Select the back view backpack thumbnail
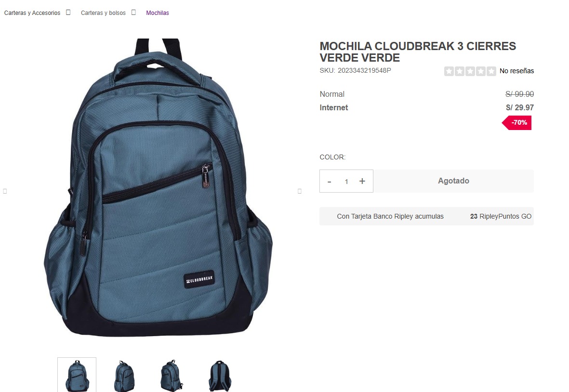Viewport: 569px width, 392px height. (220, 375)
